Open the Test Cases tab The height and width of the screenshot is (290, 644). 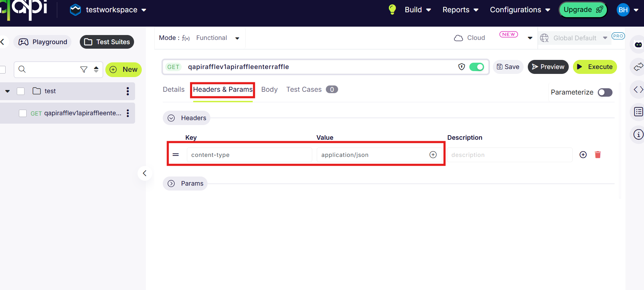point(312,89)
